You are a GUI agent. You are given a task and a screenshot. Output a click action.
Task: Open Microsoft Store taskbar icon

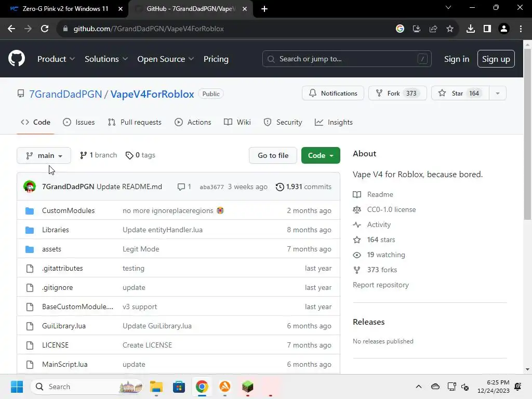point(179,387)
